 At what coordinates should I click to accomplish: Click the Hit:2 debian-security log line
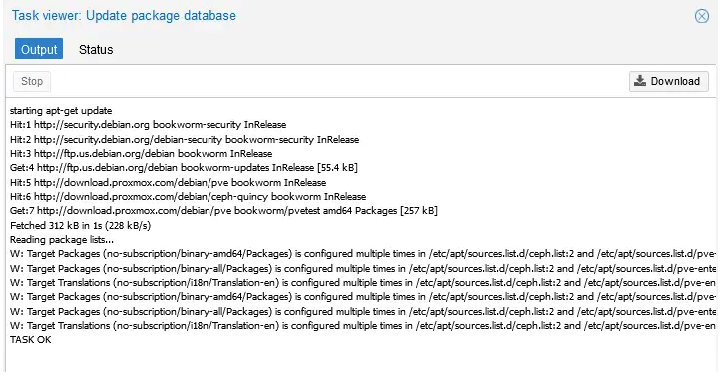coord(184,139)
